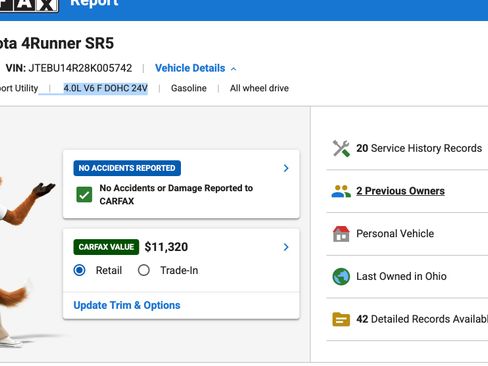
Task: Click the VIN number JTEBU14R28K005742
Action: (80, 68)
